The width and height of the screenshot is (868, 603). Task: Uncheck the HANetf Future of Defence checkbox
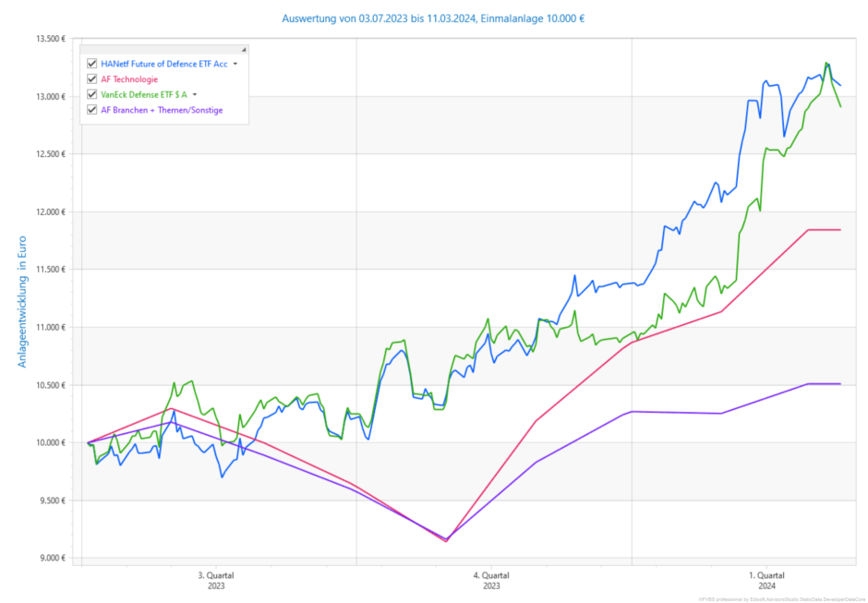pyautogui.click(x=91, y=64)
